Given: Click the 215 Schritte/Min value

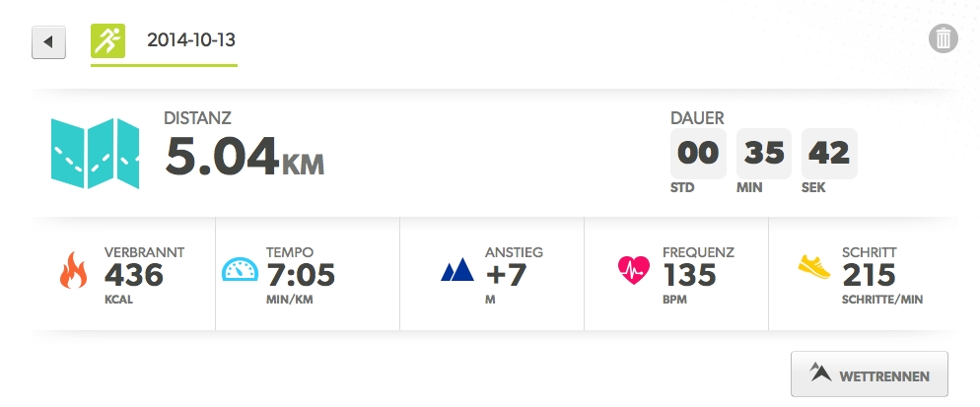Looking at the screenshot, I should (x=869, y=274).
